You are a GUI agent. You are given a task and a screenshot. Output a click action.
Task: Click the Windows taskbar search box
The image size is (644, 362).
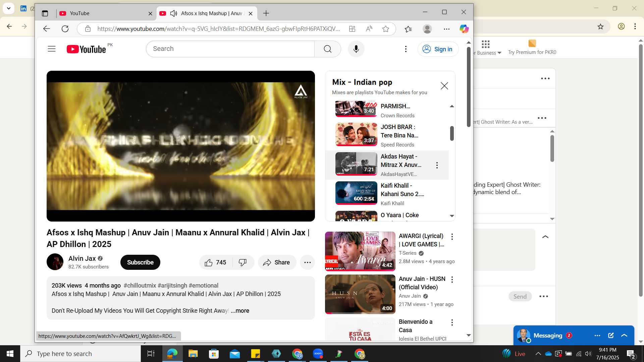coord(80,354)
